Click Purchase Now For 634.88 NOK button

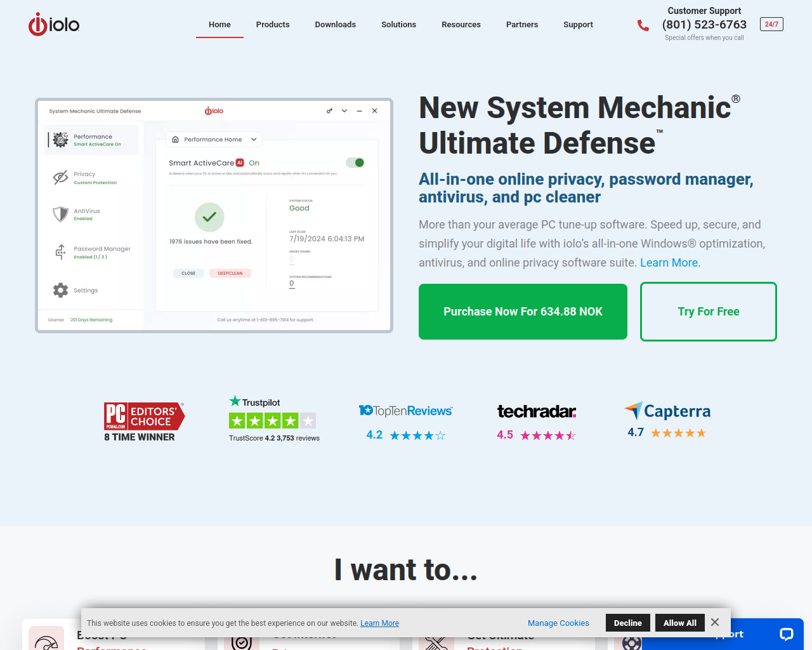point(523,312)
